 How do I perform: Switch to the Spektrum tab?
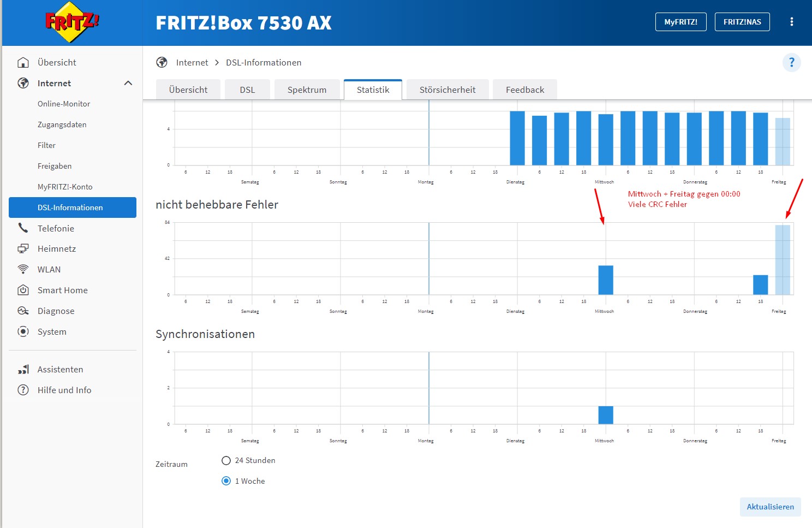tap(307, 90)
